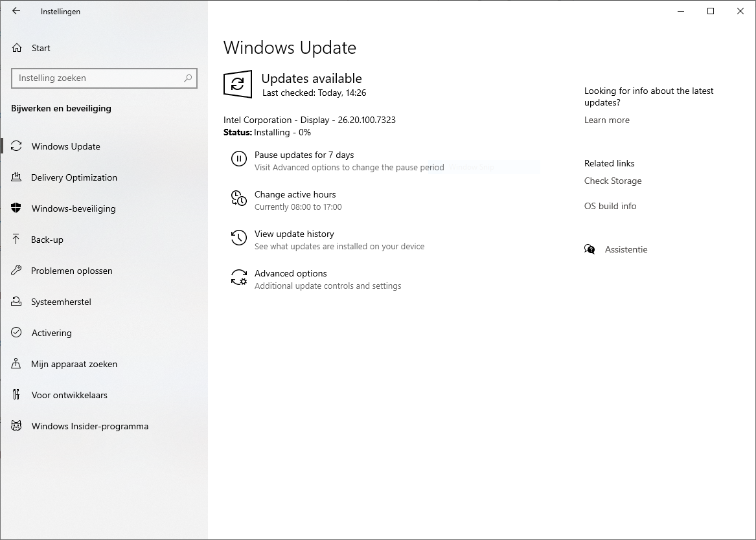Screen dimensions: 756x540
Task: Go back with the back arrow
Action: (16, 11)
